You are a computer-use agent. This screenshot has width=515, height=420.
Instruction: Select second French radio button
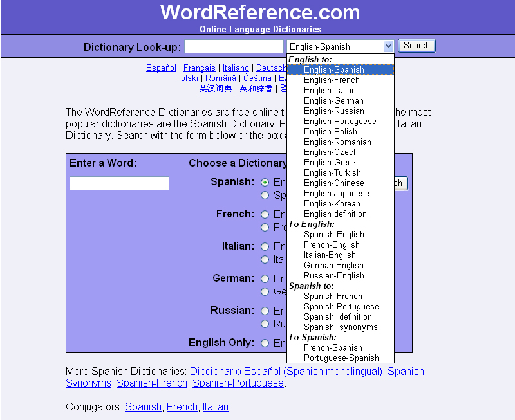265,227
